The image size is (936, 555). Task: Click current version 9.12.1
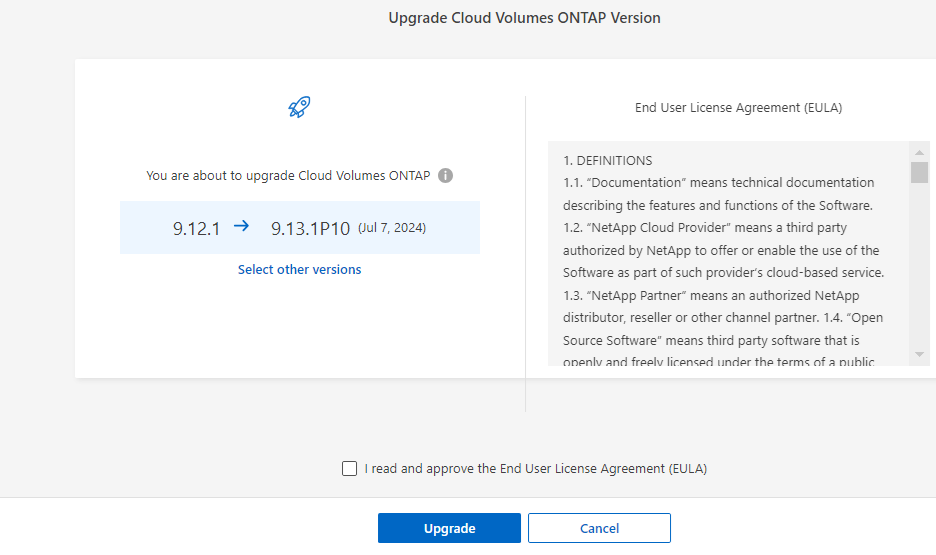tap(196, 228)
